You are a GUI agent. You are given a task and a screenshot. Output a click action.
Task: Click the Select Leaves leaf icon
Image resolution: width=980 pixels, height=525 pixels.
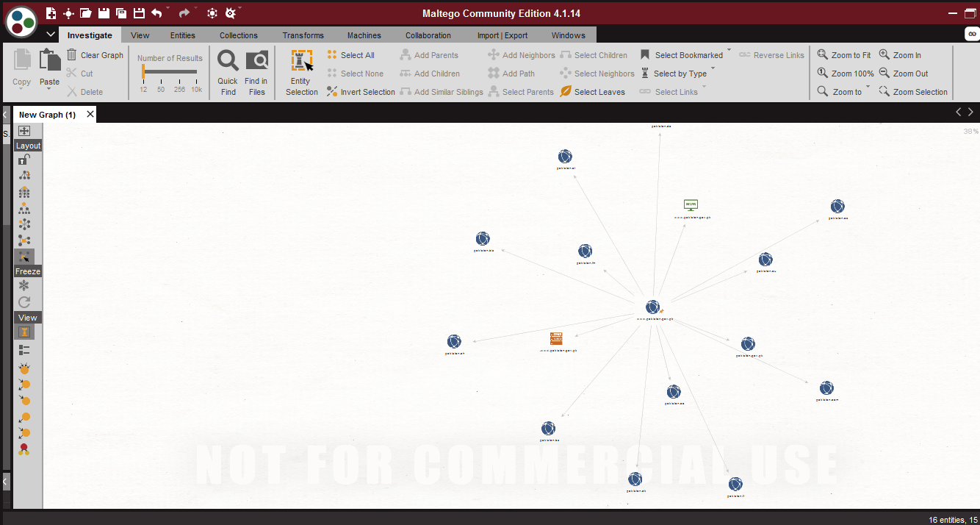tap(566, 92)
